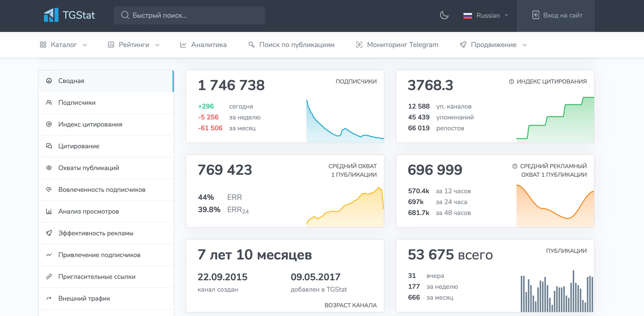Open the Аналитика menu item
This screenshot has width=644, height=316.
[203, 45]
